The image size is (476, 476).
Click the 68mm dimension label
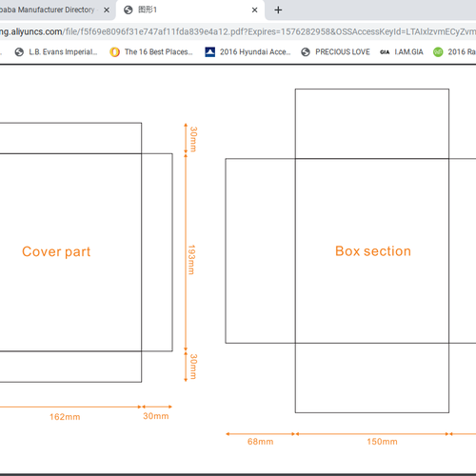tap(260, 442)
